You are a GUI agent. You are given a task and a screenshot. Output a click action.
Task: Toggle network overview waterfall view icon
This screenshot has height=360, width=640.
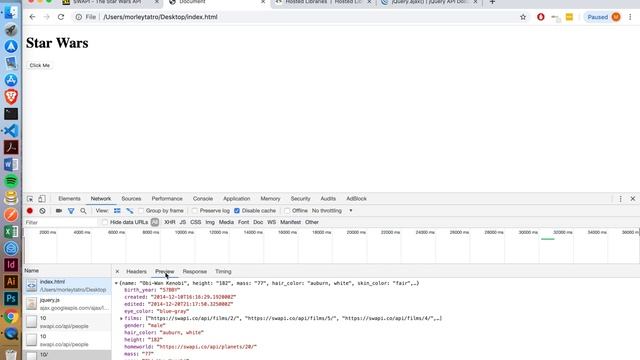tap(130, 211)
